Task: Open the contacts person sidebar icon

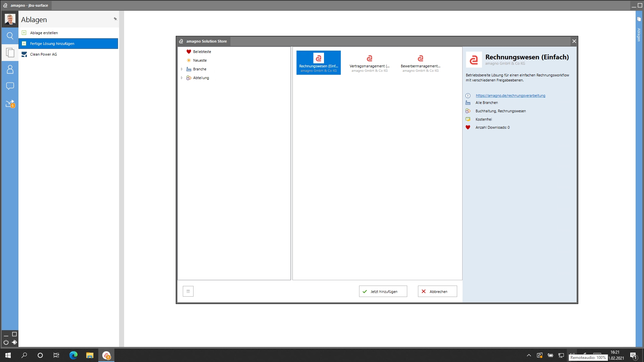Action: click(10, 69)
